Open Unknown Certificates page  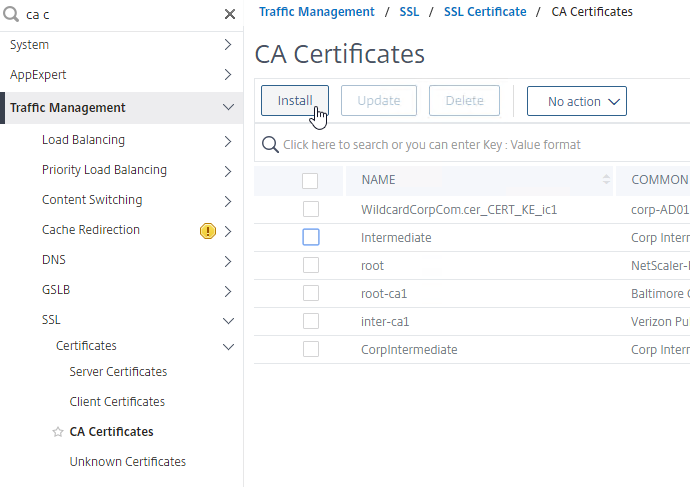coord(128,462)
